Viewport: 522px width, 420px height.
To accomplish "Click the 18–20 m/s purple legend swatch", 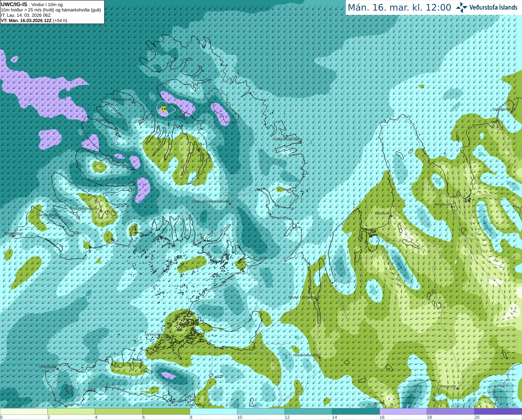I will tap(451, 411).
